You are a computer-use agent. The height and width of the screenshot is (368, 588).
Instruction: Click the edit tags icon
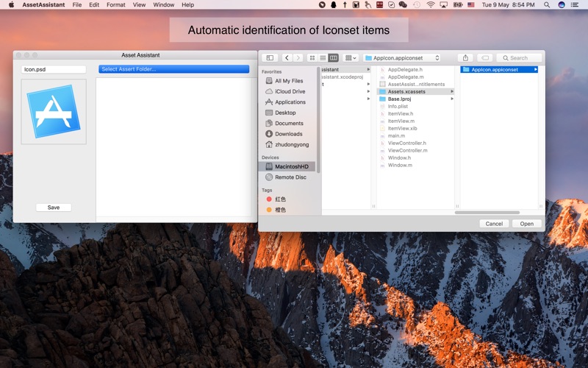pos(484,57)
